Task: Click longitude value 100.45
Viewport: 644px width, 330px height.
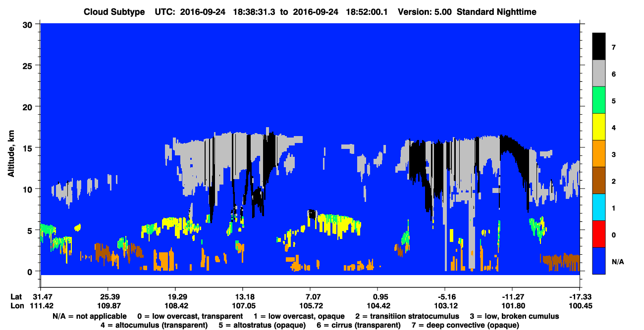Action: [x=579, y=306]
